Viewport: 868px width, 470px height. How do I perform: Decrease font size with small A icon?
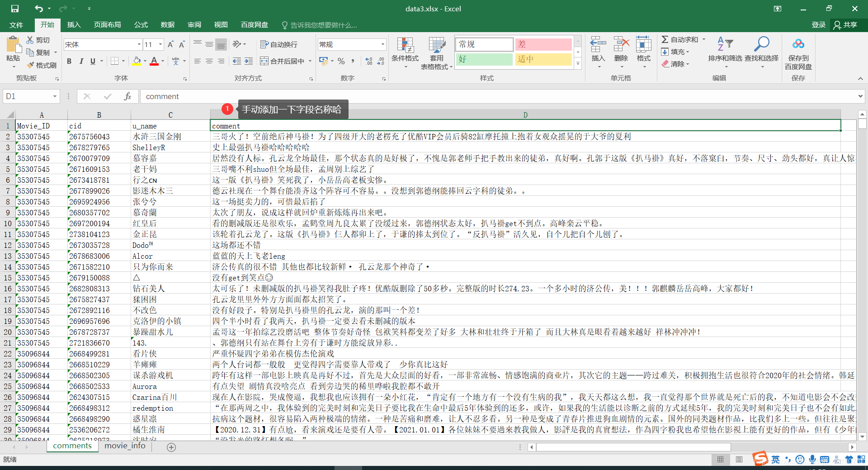[x=182, y=44]
